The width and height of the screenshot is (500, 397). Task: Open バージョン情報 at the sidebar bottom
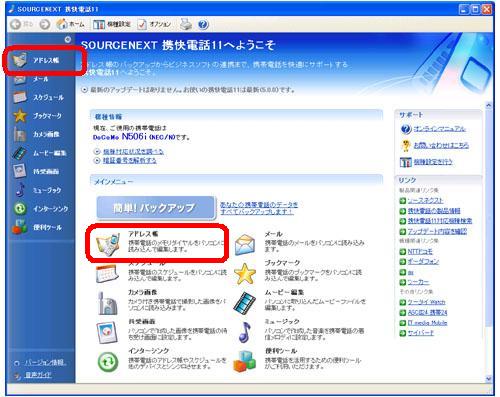tap(45, 363)
